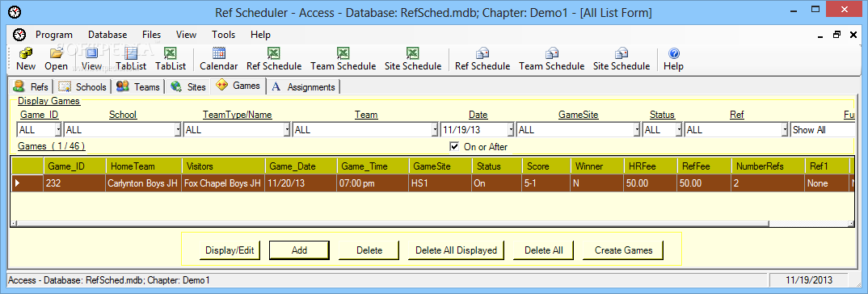Open the Files menu

click(152, 35)
